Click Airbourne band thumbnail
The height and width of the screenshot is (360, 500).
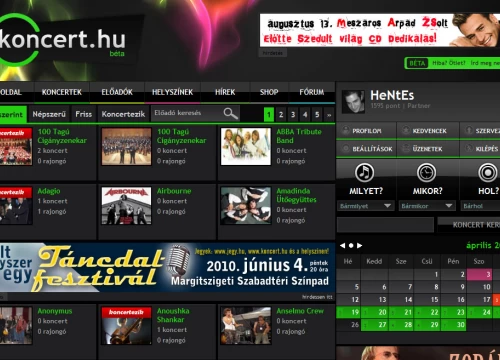pos(126,205)
